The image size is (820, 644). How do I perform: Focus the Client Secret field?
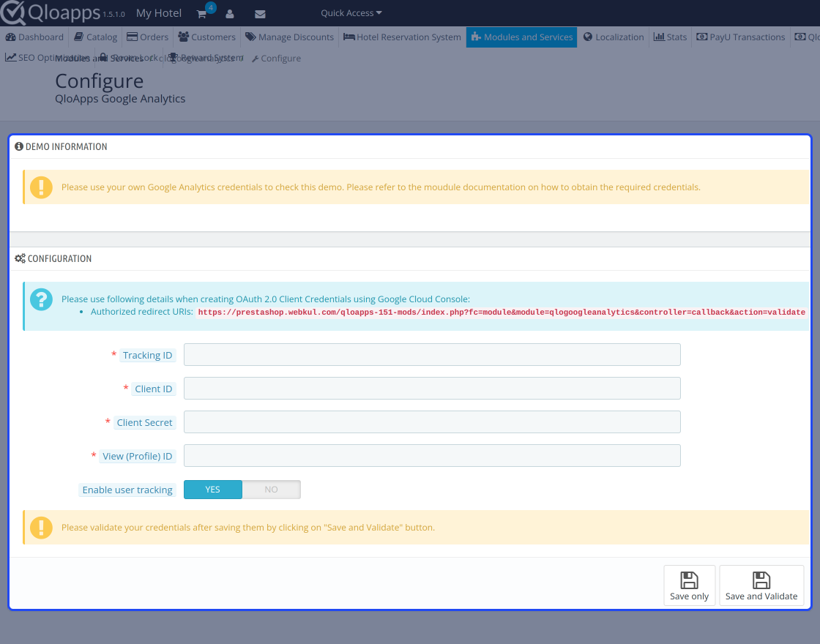[432, 422]
